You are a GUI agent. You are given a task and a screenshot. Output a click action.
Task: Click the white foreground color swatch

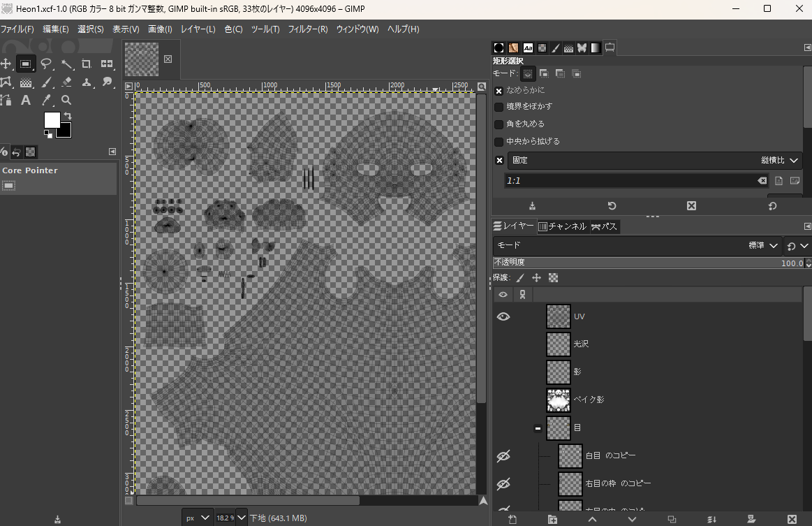pyautogui.click(x=52, y=119)
